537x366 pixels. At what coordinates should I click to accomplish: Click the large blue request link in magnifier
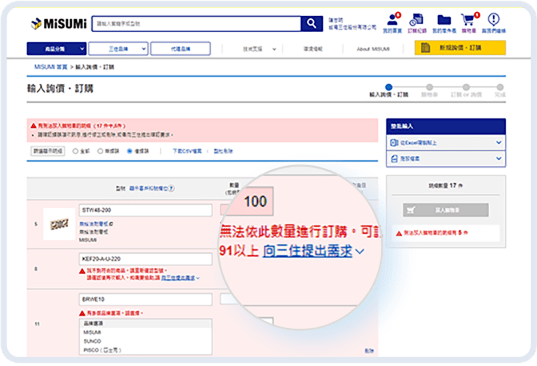point(307,251)
